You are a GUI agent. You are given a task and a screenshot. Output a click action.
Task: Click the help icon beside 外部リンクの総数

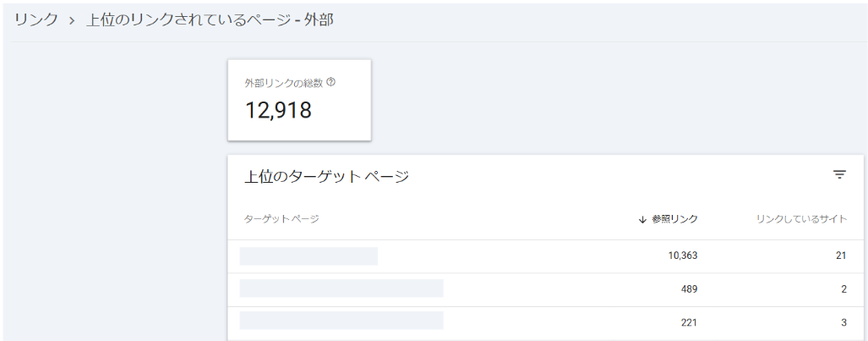tap(330, 83)
